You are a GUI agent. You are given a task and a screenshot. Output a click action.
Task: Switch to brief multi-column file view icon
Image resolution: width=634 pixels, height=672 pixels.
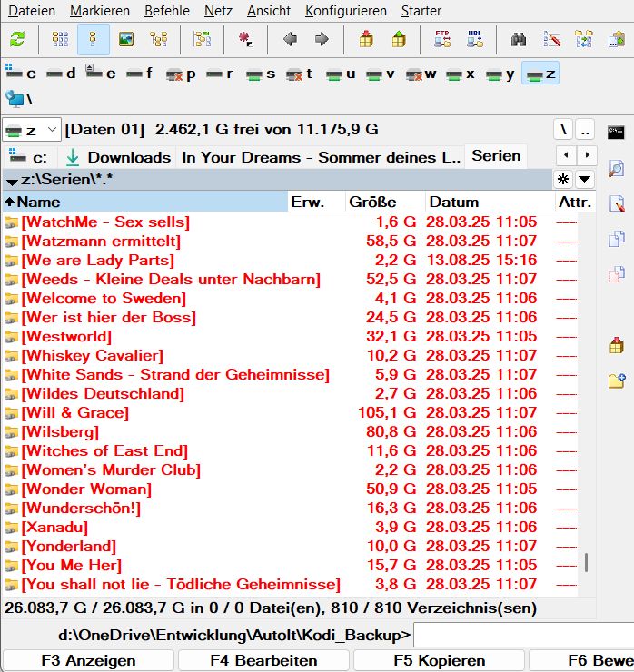click(60, 40)
